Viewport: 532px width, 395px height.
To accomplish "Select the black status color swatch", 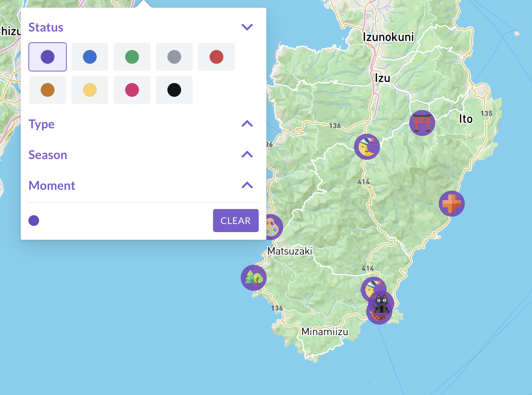I will [174, 90].
